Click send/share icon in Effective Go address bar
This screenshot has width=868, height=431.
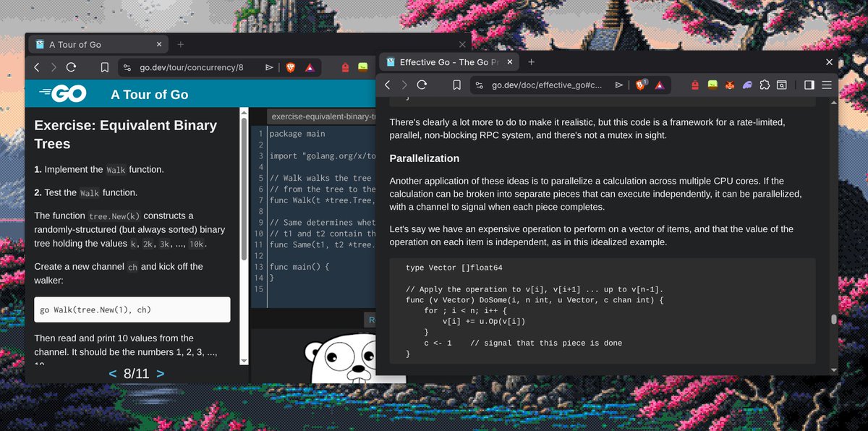click(619, 85)
